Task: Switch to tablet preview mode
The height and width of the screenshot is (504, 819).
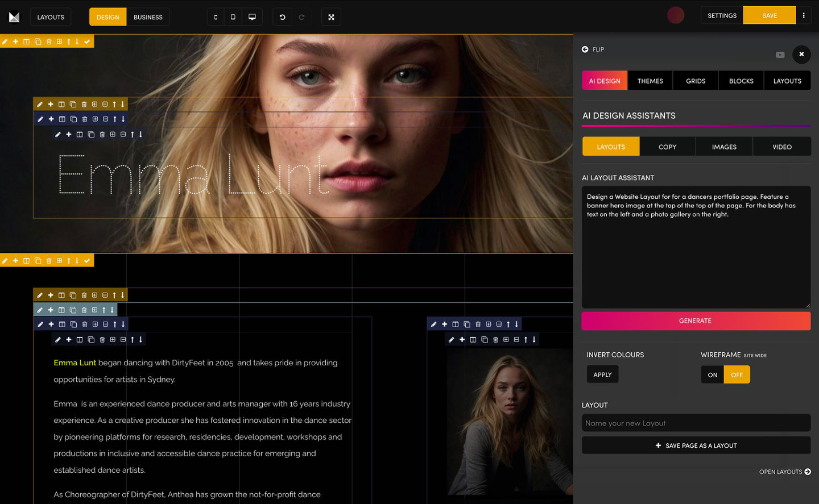Action: coord(233,17)
